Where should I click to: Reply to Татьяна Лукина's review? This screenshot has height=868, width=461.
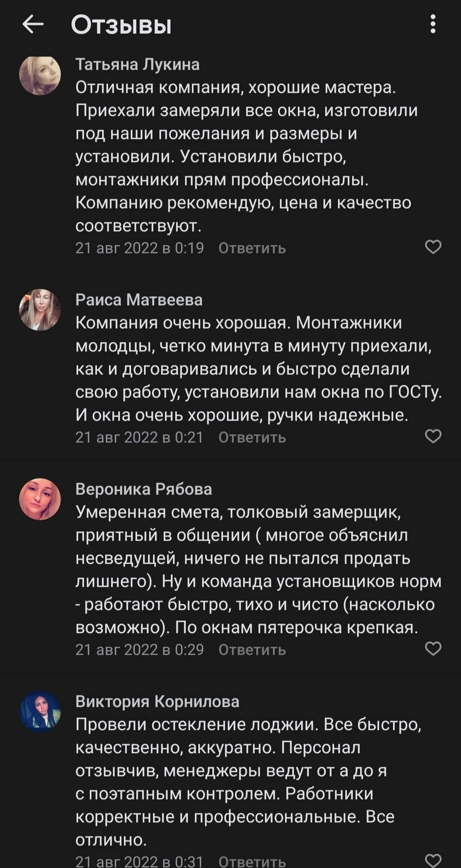tap(252, 248)
